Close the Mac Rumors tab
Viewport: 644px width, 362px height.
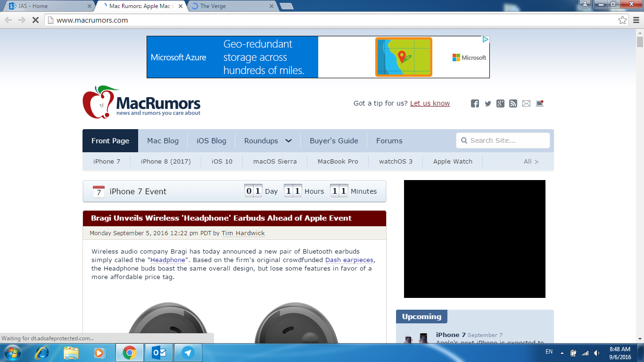pos(180,6)
